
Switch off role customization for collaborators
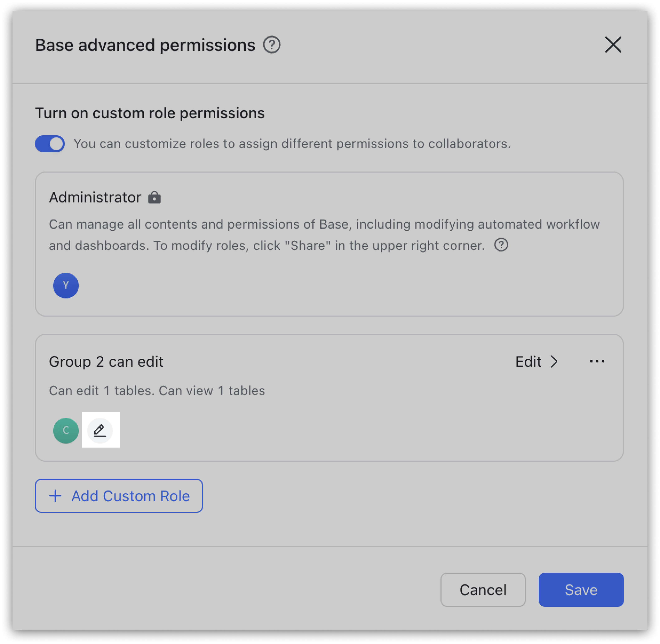coord(50,144)
